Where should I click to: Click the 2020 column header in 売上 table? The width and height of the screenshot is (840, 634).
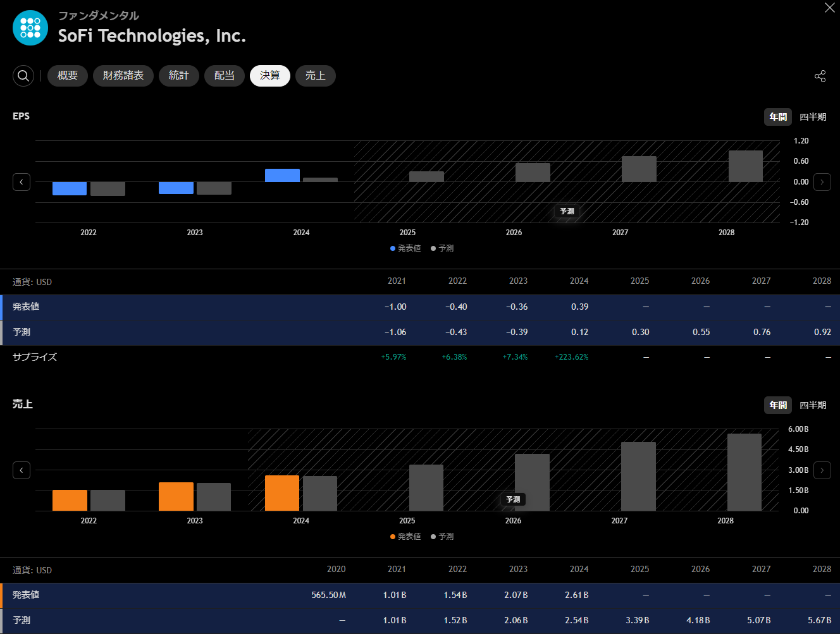click(337, 569)
